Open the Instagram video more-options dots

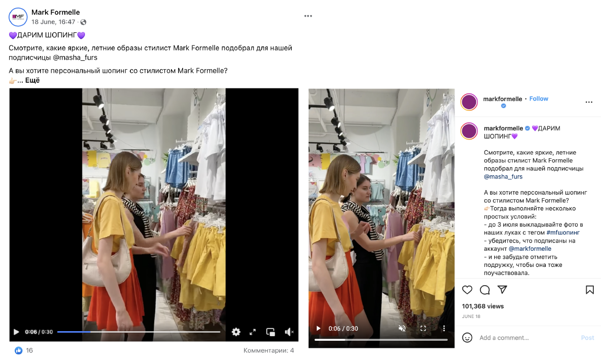(444, 329)
